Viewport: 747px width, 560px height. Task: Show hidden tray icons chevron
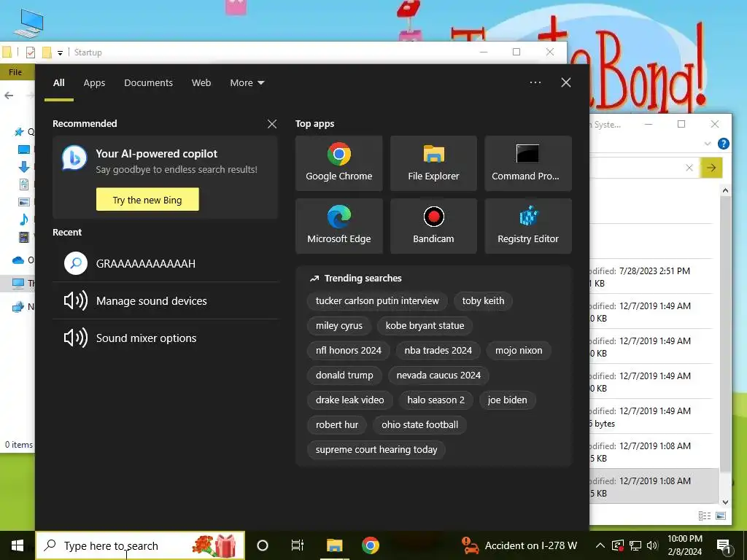point(600,545)
